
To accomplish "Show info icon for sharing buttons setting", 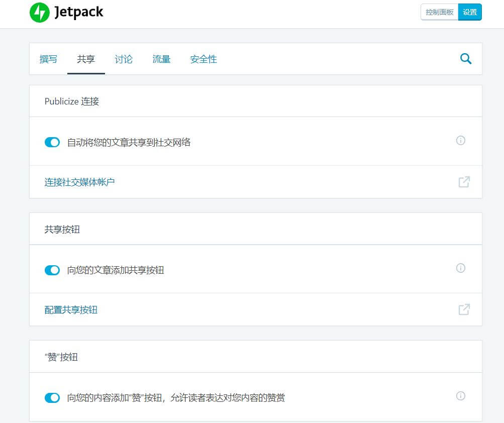I will (x=460, y=268).
